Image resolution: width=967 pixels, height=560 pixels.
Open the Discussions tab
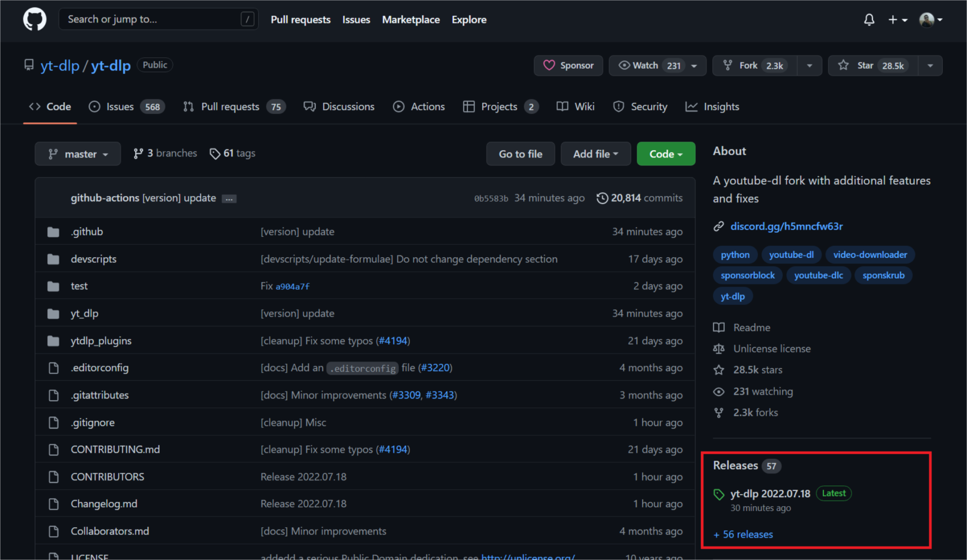[339, 107]
